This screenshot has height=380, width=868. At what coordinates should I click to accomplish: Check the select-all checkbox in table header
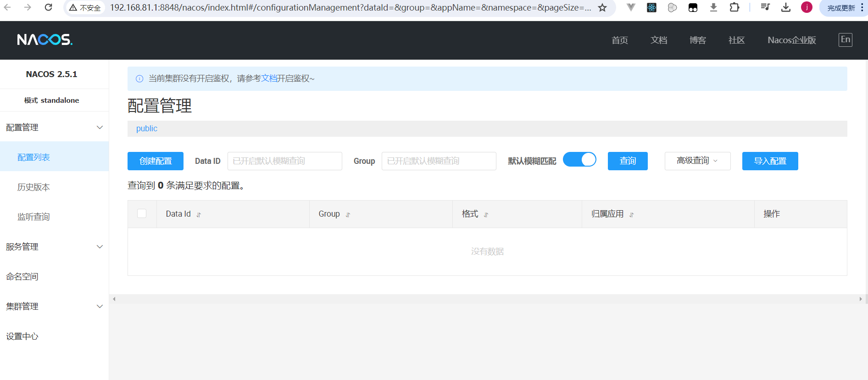click(142, 213)
